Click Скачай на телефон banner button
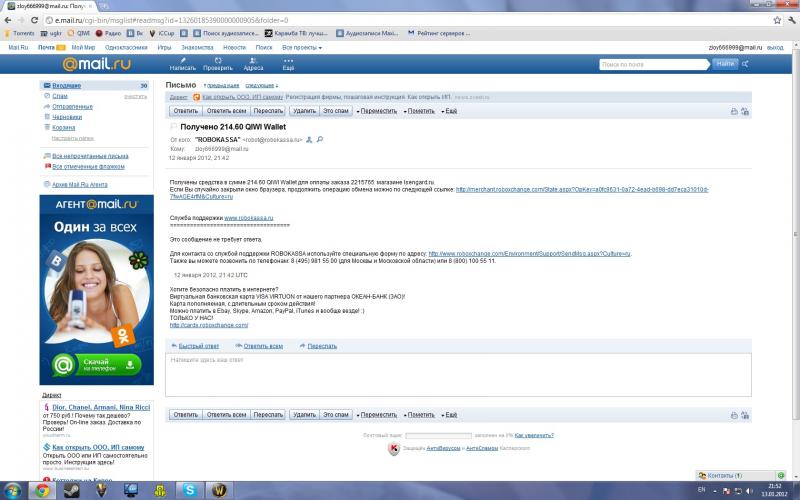 coord(96,365)
